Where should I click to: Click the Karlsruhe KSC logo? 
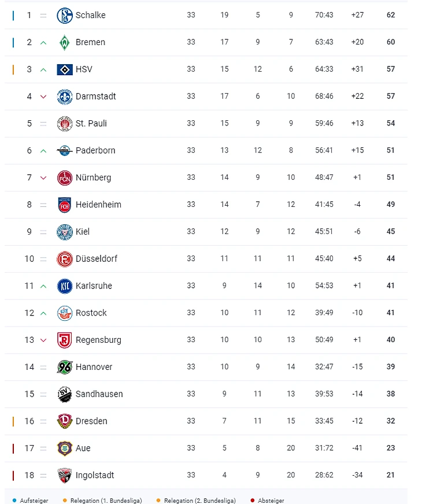pyautogui.click(x=65, y=286)
